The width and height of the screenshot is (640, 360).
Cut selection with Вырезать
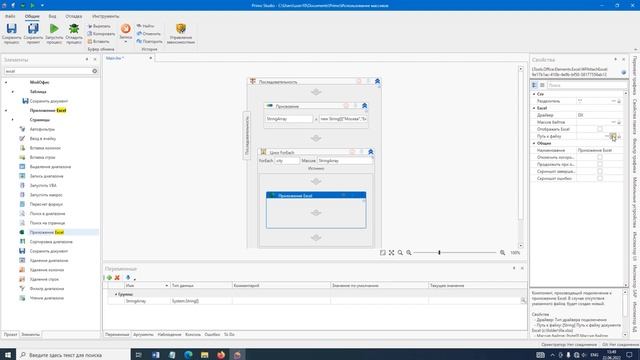(x=99, y=26)
